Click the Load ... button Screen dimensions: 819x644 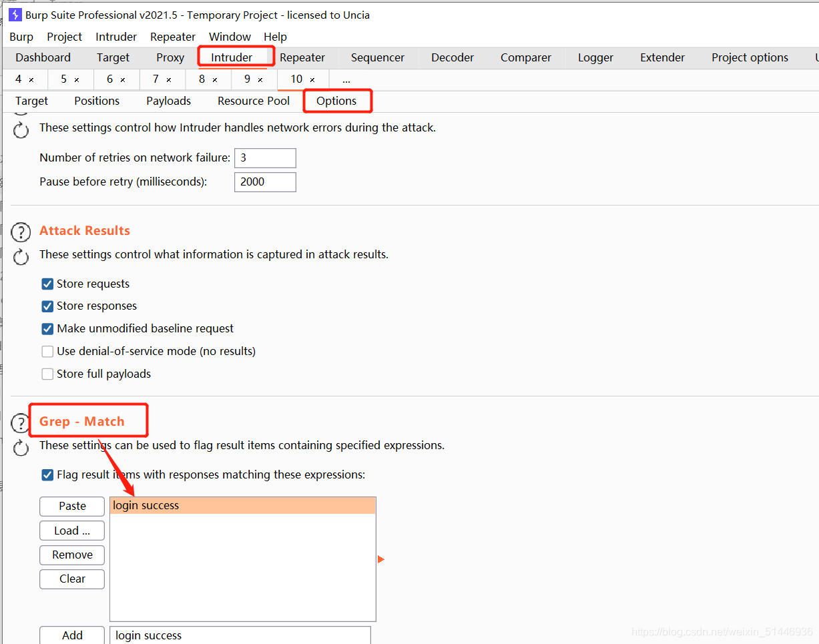[x=72, y=531]
